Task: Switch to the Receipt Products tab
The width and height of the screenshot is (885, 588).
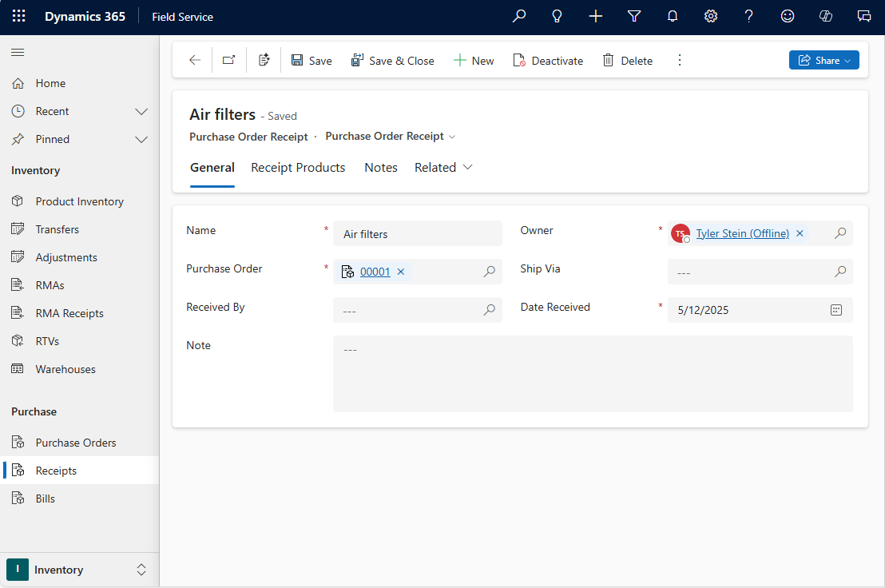Action: (x=297, y=167)
